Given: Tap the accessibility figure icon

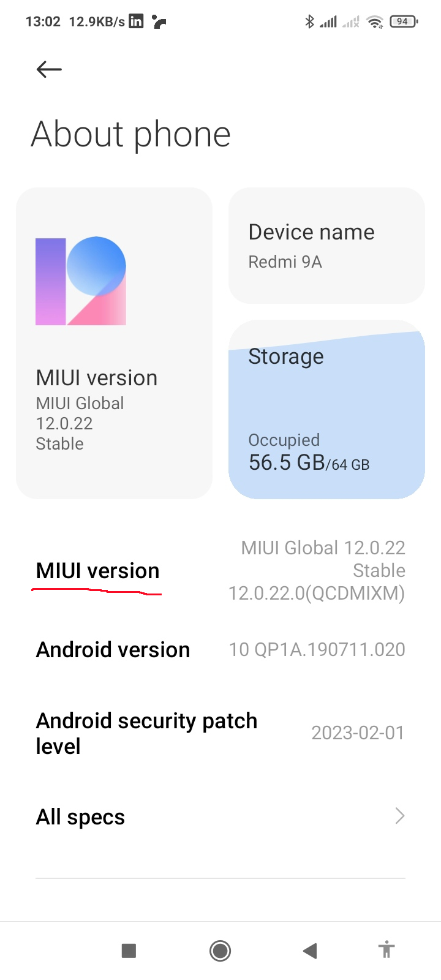Looking at the screenshot, I should coord(386,950).
